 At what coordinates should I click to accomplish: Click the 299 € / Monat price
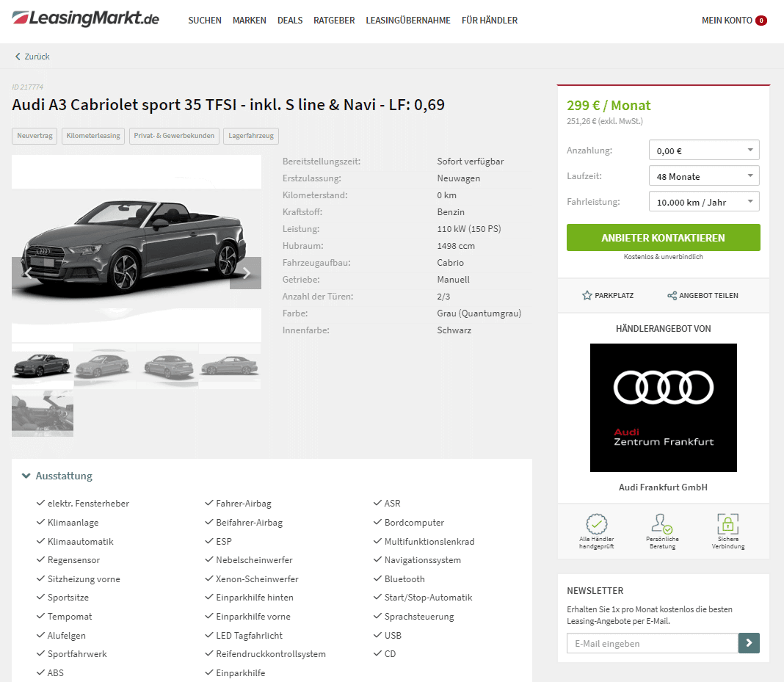[609, 106]
